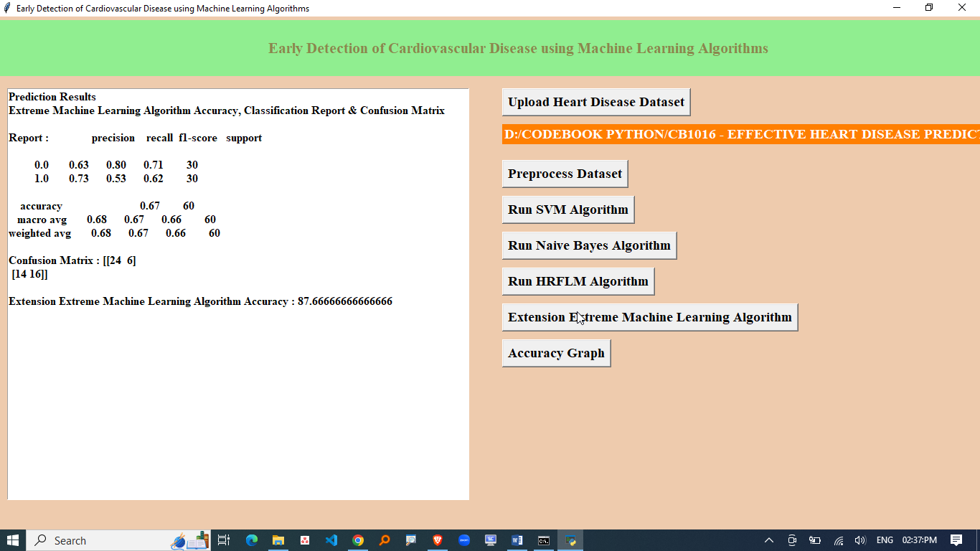Click the Preprocess Dataset button
The image size is (980, 551).
pos(565,174)
